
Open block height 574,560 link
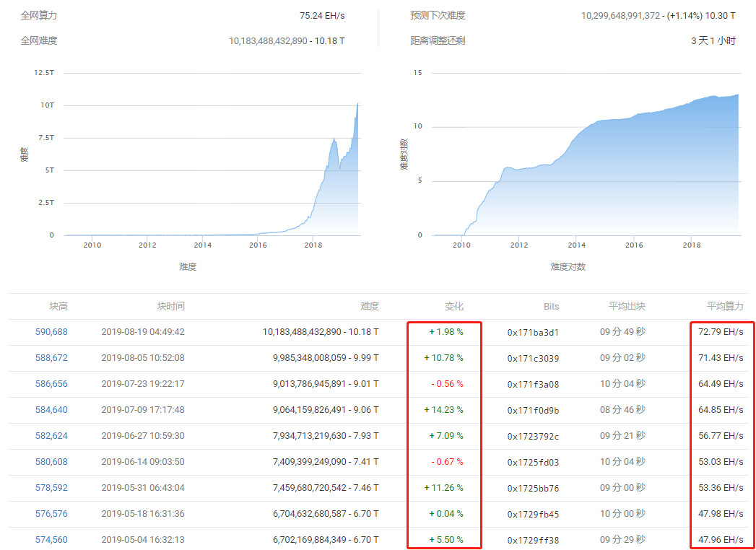tap(51, 540)
